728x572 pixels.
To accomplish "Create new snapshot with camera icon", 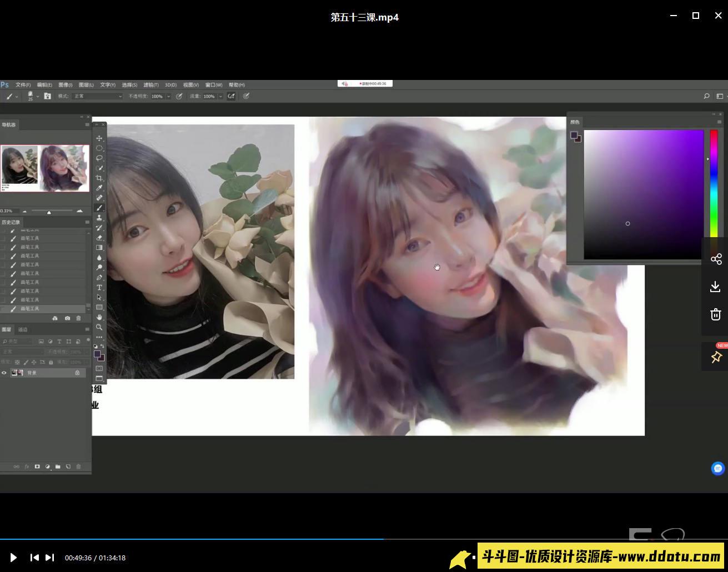I will [x=67, y=318].
